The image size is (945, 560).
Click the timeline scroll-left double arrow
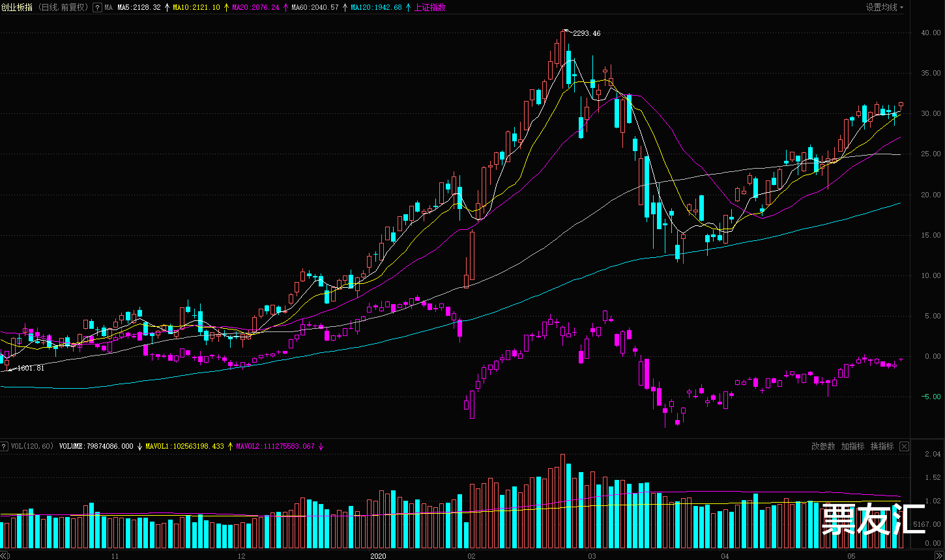click(5, 555)
